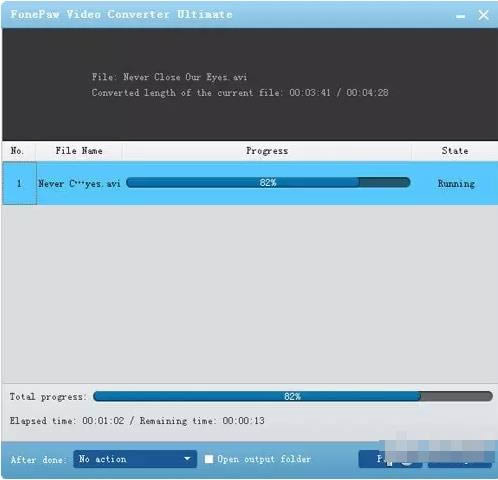Click the File Name column header

click(79, 151)
